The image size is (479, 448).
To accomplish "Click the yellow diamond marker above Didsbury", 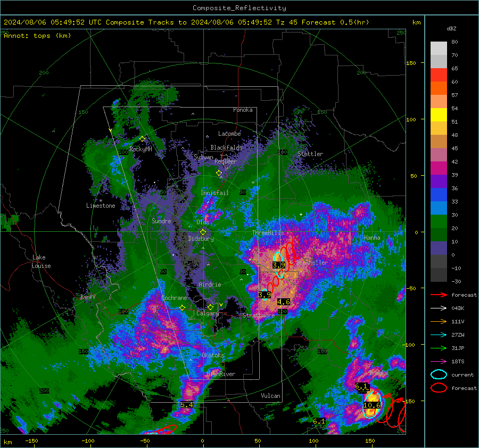I will coord(203,232).
